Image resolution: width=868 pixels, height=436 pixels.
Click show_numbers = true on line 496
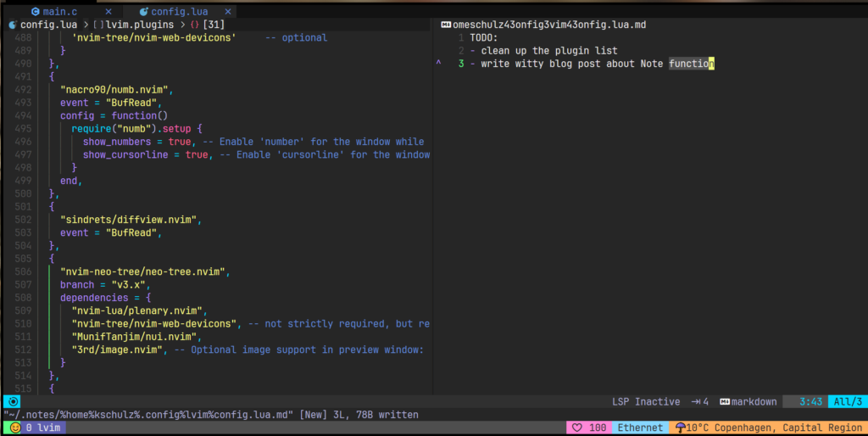tap(136, 142)
